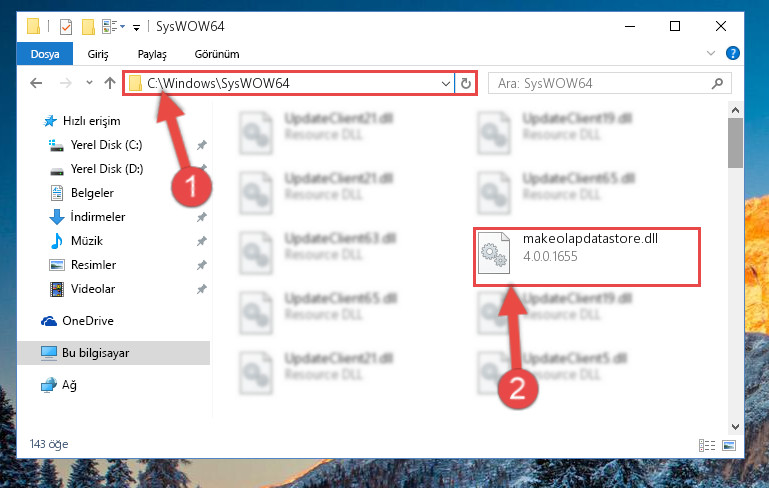Unpin Yerel Disk (C:) from quick access
This screenshot has width=769, height=488.
pos(202,145)
